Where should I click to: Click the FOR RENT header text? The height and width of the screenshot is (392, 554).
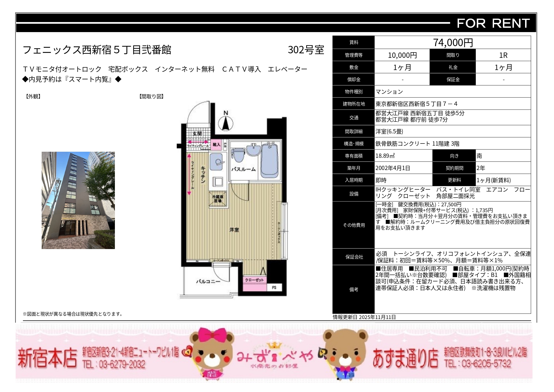coord(493,23)
